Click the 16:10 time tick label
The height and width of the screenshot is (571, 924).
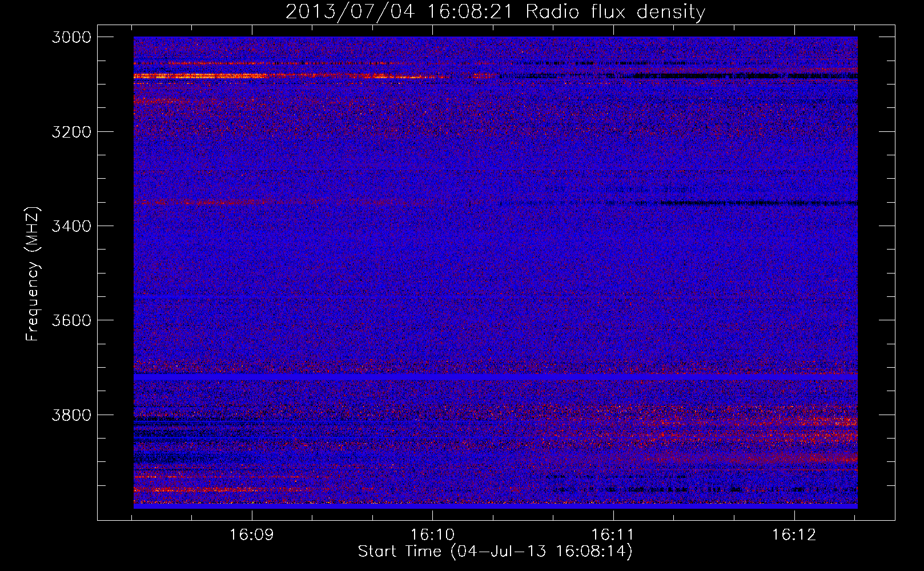(433, 534)
